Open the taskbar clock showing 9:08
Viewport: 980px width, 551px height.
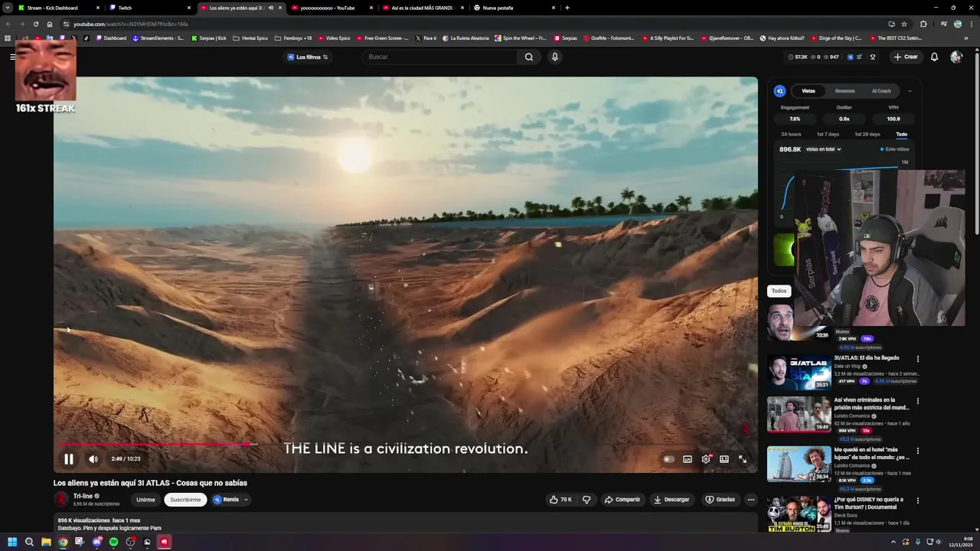click(961, 542)
